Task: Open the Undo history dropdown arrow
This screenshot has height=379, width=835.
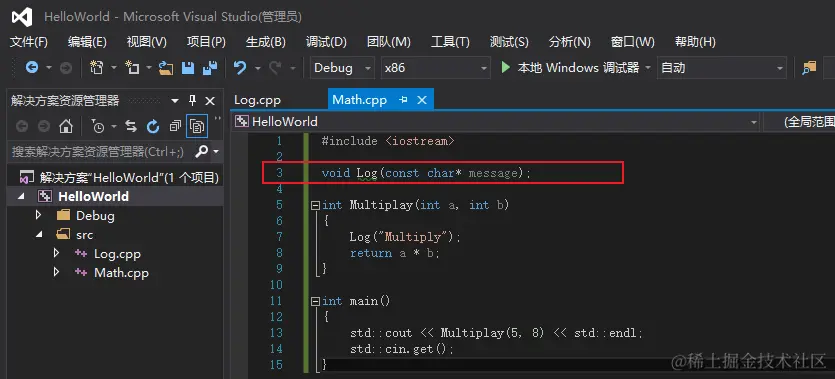Action: (257, 68)
